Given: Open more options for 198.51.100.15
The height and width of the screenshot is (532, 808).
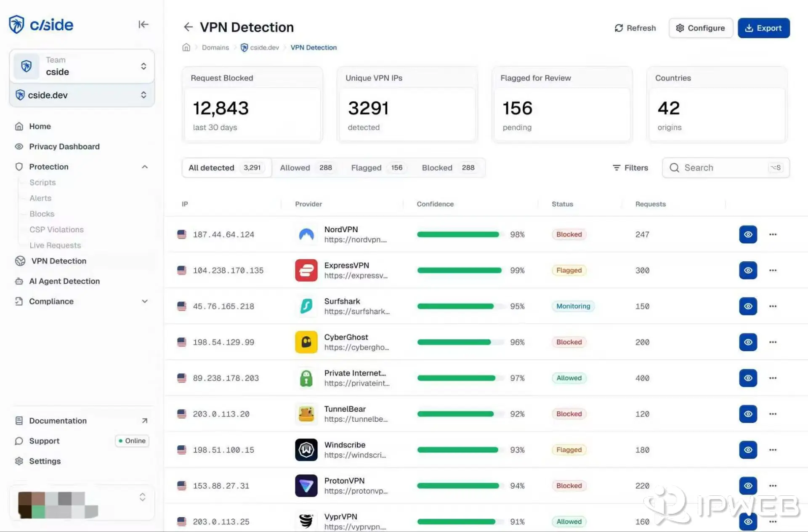Looking at the screenshot, I should coord(773,450).
